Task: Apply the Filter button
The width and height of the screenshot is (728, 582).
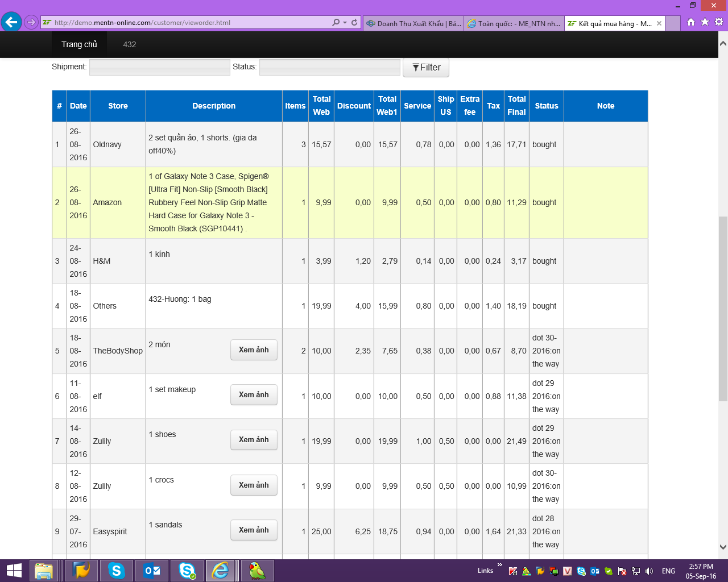Action: 426,67
